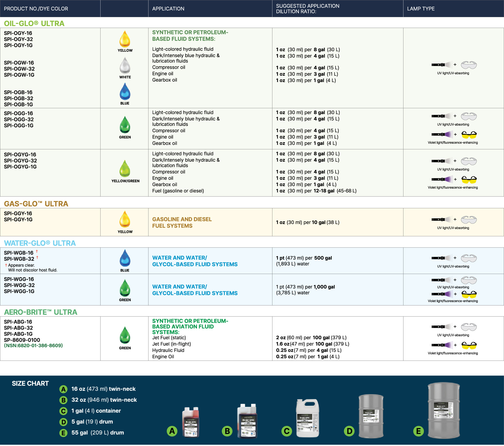This screenshot has width=504, height=446.
Task: Click yellow glasses in SPI-OGYG row
Action: 469,180
